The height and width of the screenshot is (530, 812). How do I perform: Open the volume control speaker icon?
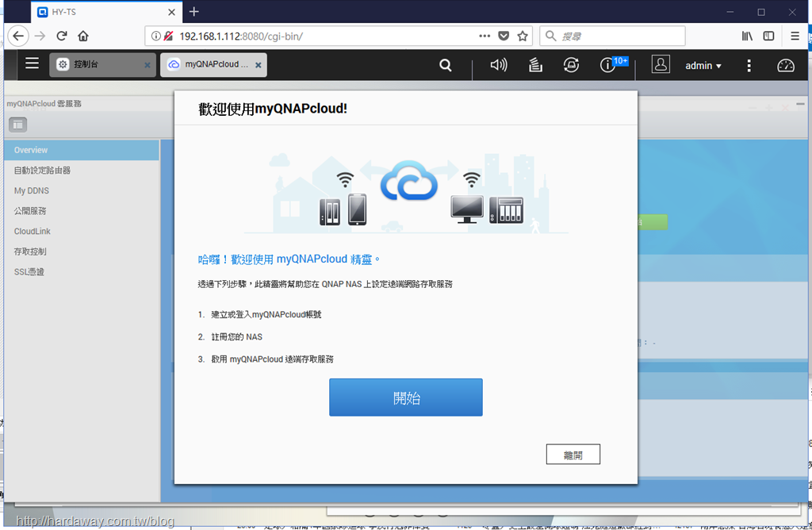(499, 65)
